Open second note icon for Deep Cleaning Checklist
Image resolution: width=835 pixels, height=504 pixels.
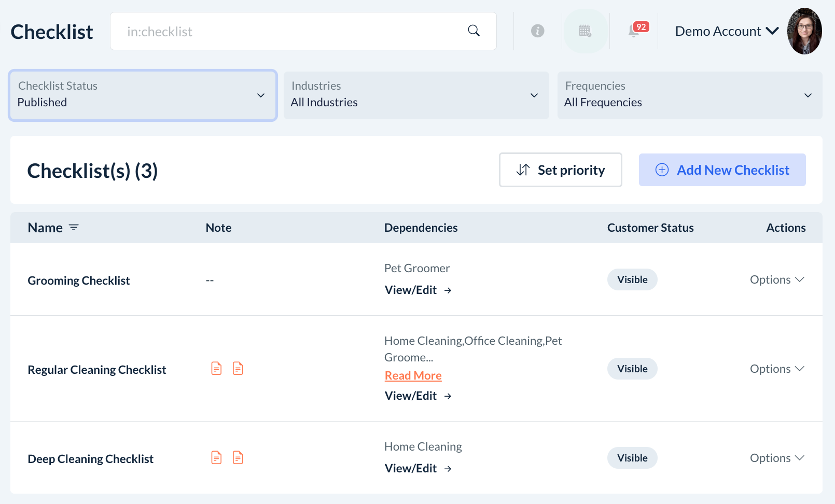tap(238, 458)
